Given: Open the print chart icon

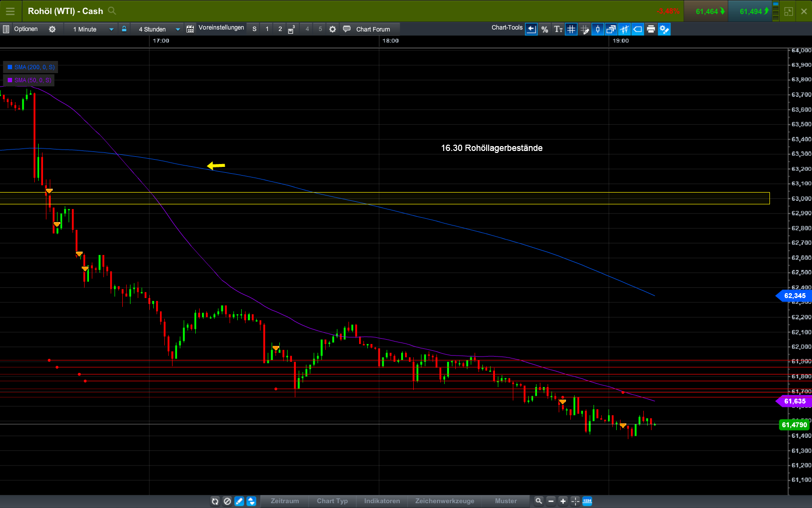Looking at the screenshot, I should [651, 29].
